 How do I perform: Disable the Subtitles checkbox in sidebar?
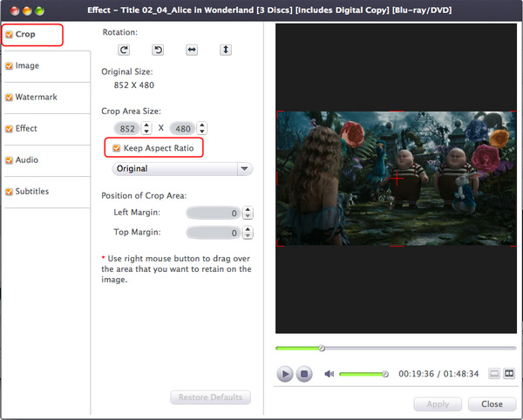point(9,192)
